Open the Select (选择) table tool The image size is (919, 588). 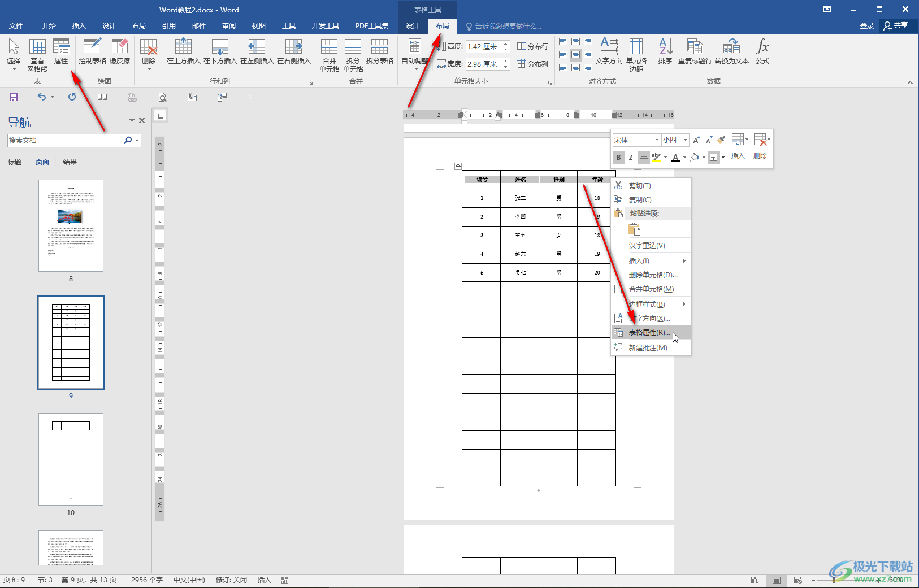14,54
